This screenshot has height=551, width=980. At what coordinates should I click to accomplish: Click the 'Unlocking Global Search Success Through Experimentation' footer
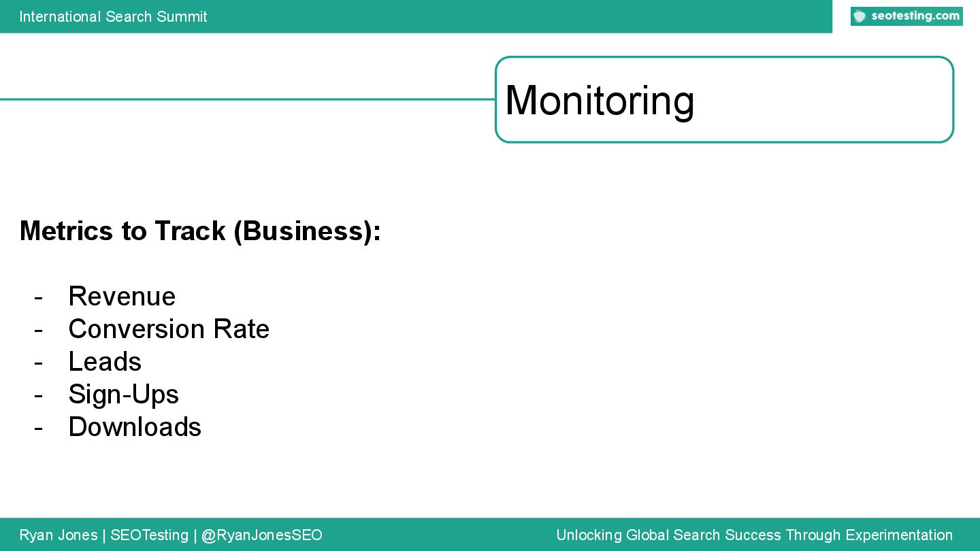(754, 535)
